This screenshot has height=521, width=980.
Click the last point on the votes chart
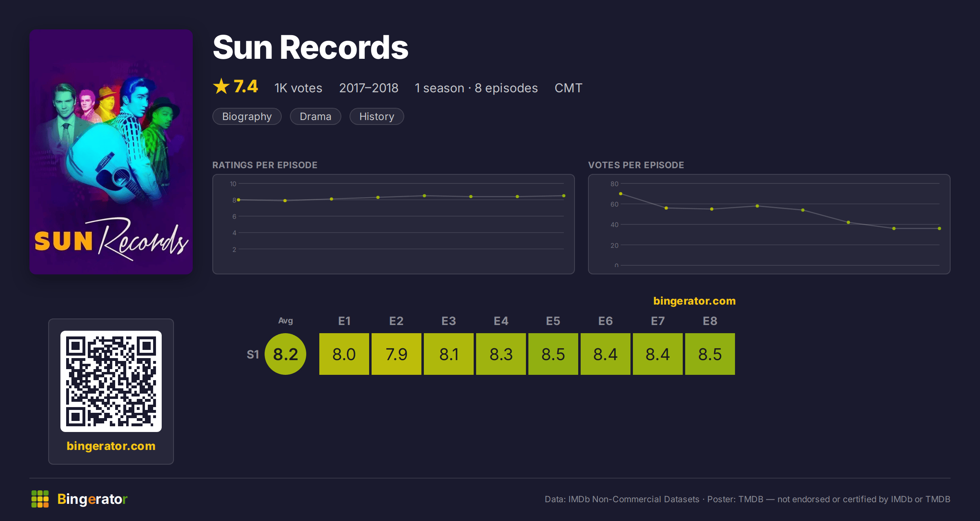pyautogui.click(x=940, y=228)
